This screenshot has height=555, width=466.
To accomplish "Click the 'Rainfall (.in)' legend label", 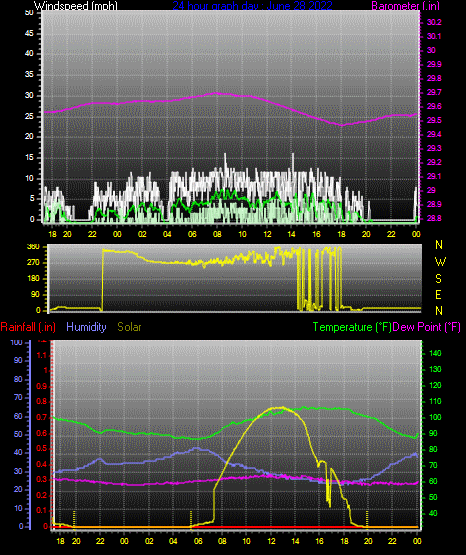I will 28,327.
